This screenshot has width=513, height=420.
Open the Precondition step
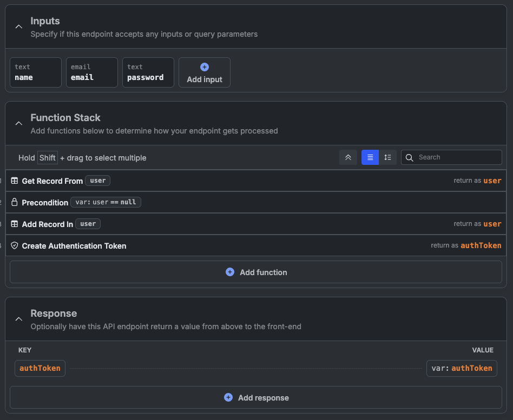[x=256, y=202]
